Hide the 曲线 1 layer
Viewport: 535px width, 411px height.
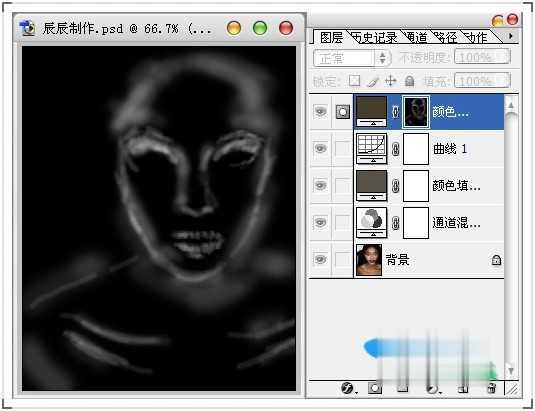(320, 148)
